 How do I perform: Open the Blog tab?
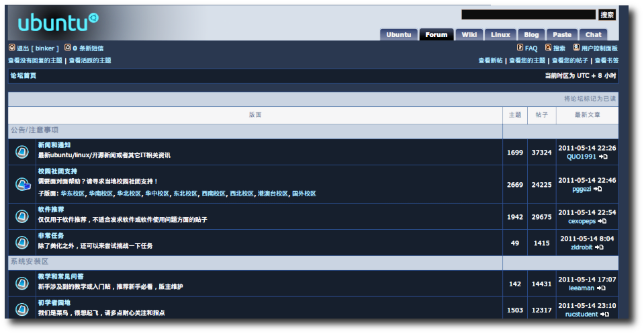point(531,34)
